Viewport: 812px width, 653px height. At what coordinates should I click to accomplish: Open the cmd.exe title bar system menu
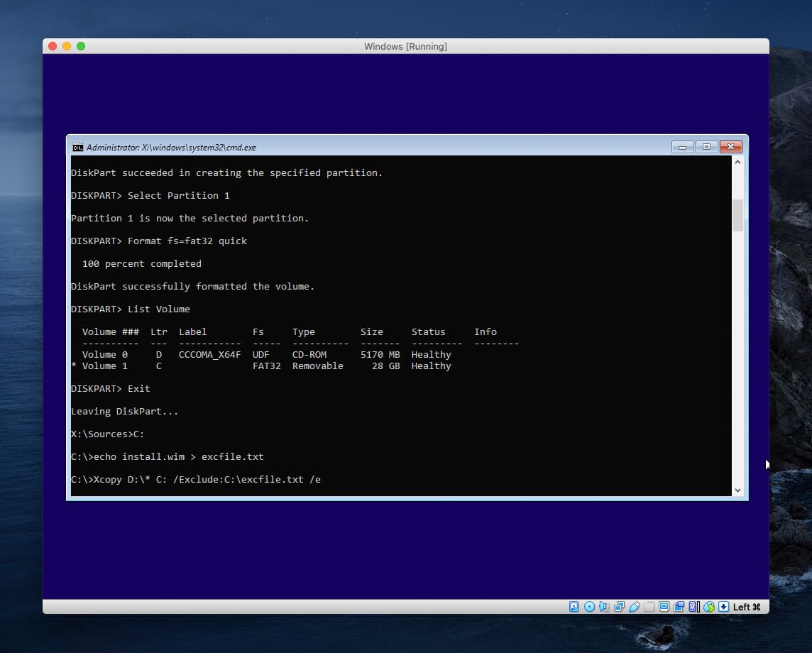pos(77,148)
